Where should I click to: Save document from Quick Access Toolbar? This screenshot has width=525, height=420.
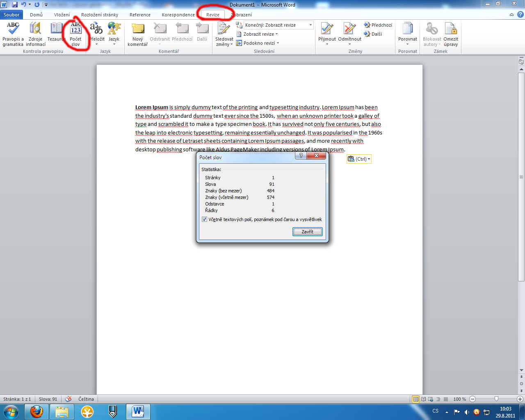[x=15, y=5]
